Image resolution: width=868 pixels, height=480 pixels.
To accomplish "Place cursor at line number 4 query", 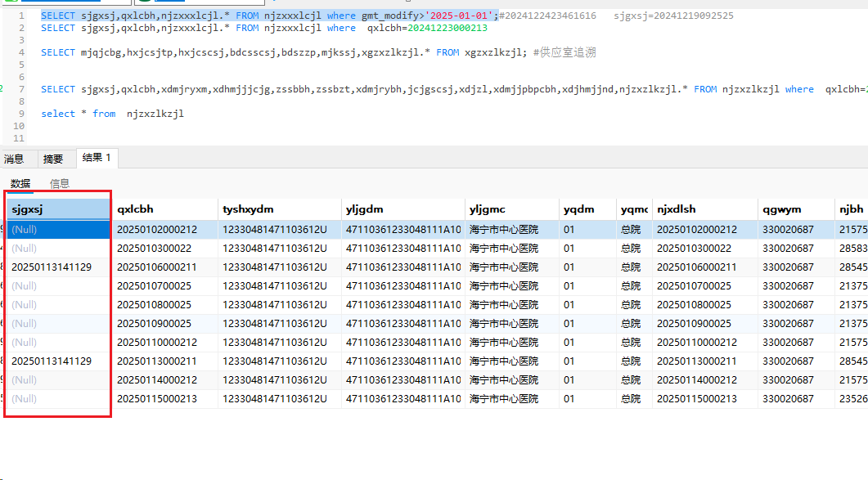I will click(318, 52).
